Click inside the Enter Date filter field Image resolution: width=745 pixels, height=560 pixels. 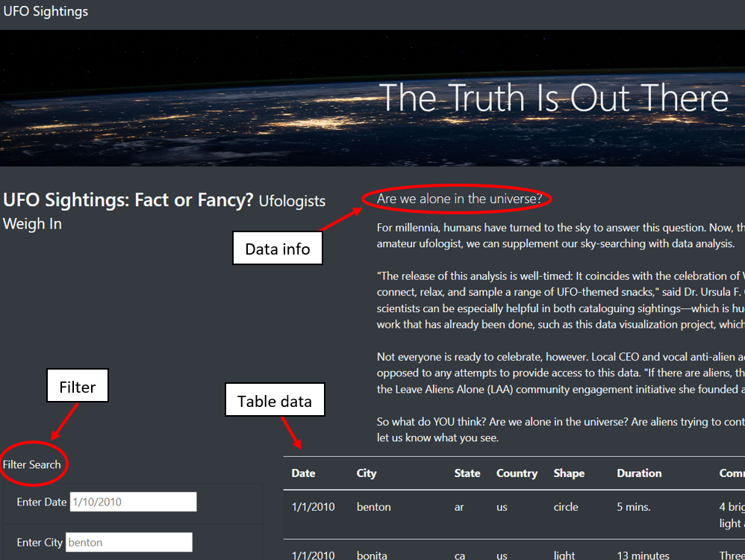tap(133, 501)
